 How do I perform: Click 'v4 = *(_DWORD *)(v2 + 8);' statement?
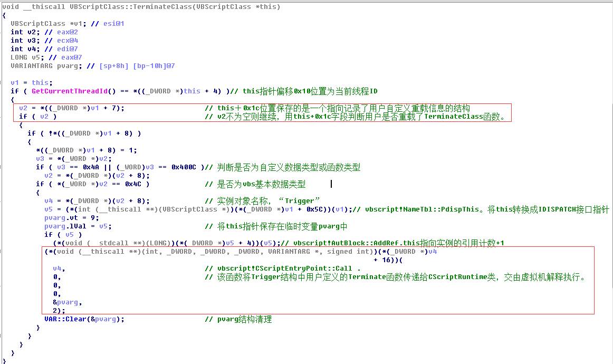pos(97,201)
